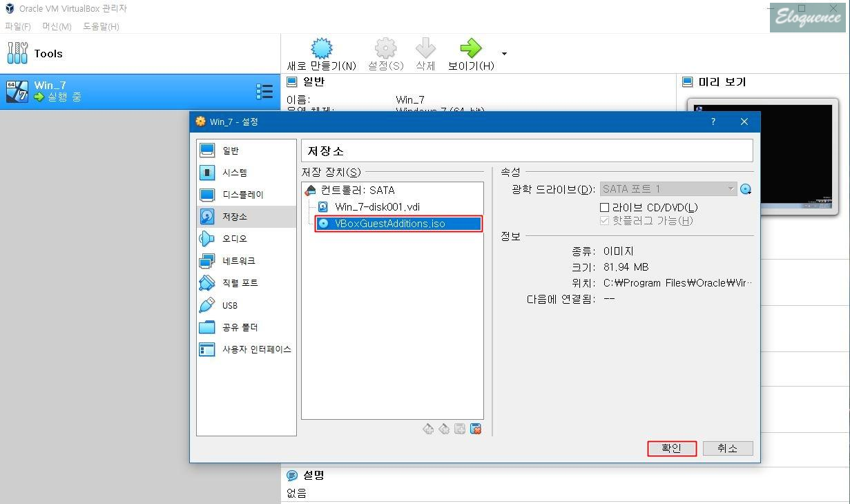Screen dimensions: 850x504
Task: Click the help question mark in settings title bar
Action: click(x=713, y=122)
